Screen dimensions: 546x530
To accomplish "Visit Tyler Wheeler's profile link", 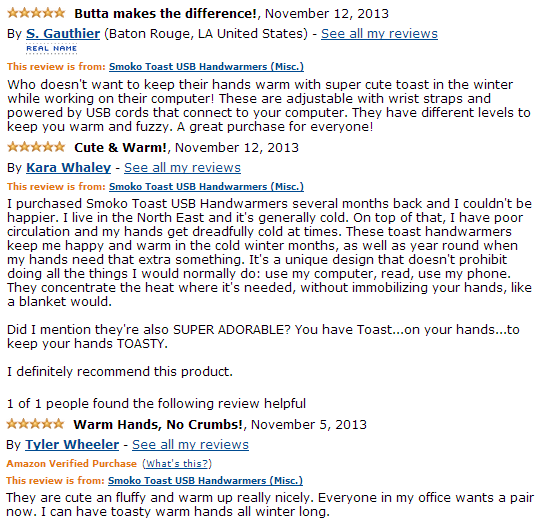I will [x=72, y=445].
